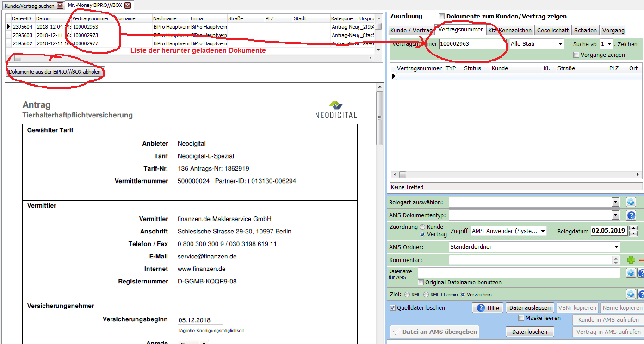Open the Hilfe button with question mark

point(487,308)
